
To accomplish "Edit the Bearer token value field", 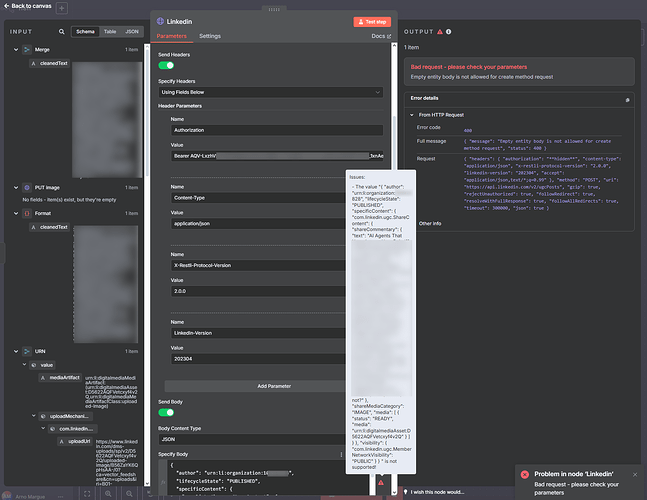I will pos(277,156).
